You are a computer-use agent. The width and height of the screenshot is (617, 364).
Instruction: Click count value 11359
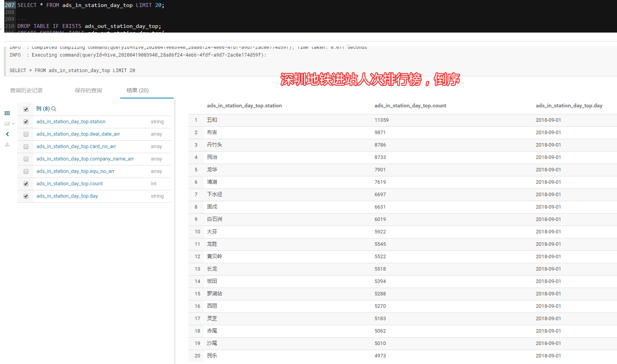pos(382,120)
